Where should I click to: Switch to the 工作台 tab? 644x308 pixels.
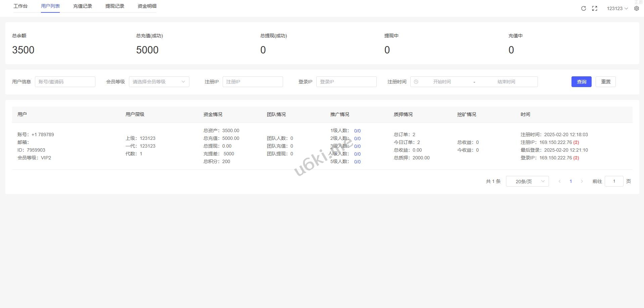[x=20, y=6]
